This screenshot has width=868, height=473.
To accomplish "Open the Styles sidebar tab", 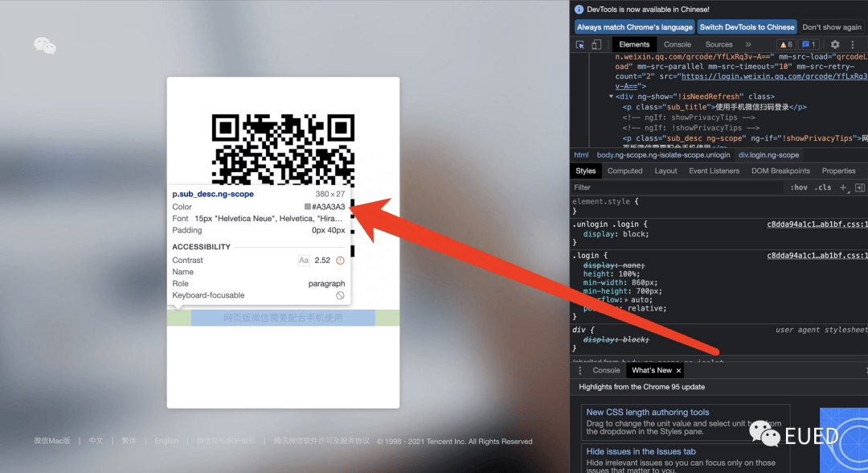I will tap(585, 171).
